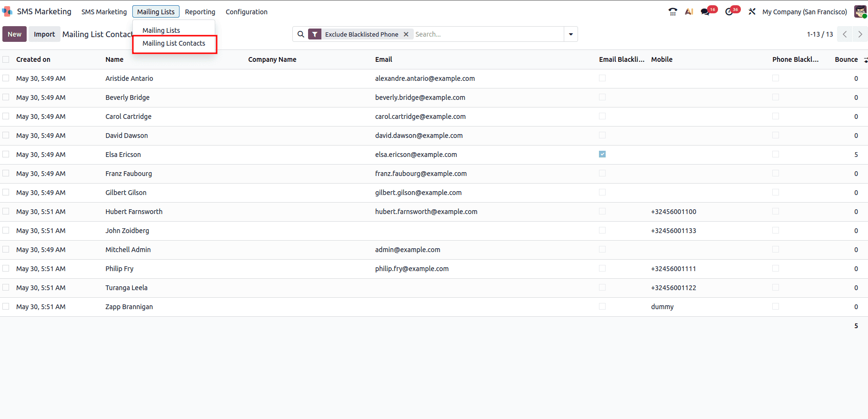Click the 1-13 / 13 pager counter
This screenshot has height=419, width=868.
point(820,34)
